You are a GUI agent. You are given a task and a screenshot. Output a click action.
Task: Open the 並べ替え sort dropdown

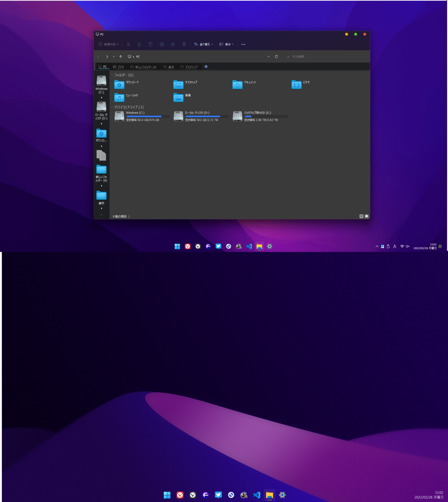coord(204,44)
